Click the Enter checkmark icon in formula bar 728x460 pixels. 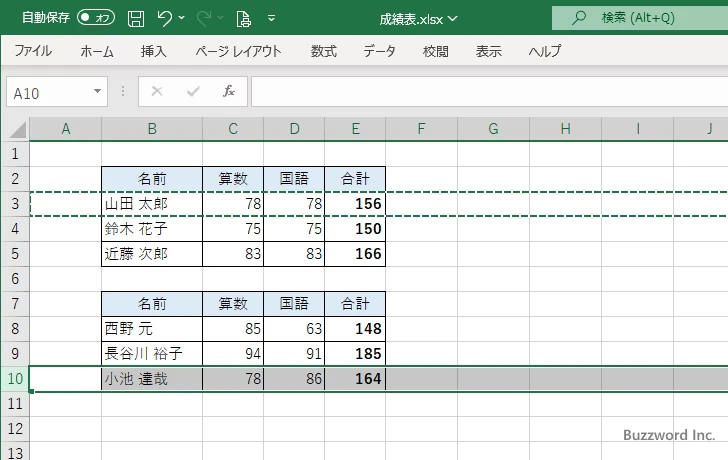tap(193, 91)
